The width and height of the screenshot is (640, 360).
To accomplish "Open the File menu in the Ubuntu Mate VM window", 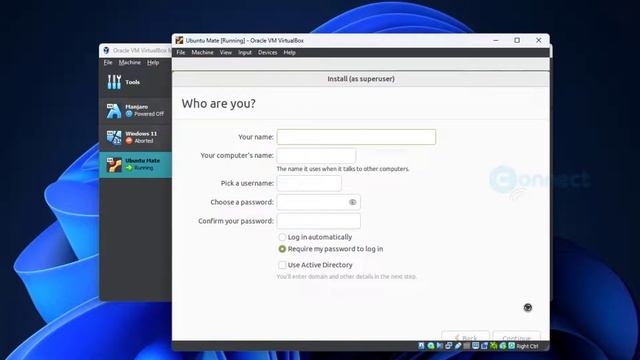I will click(181, 52).
